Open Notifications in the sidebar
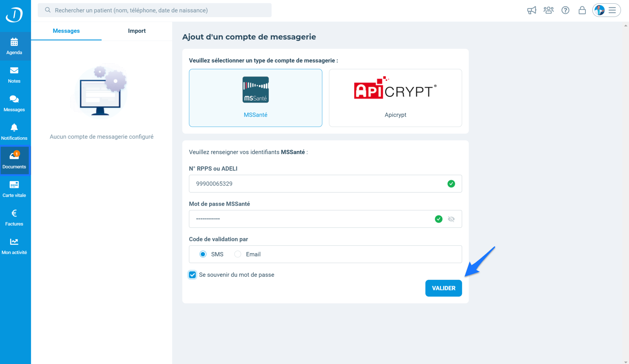 (x=14, y=132)
